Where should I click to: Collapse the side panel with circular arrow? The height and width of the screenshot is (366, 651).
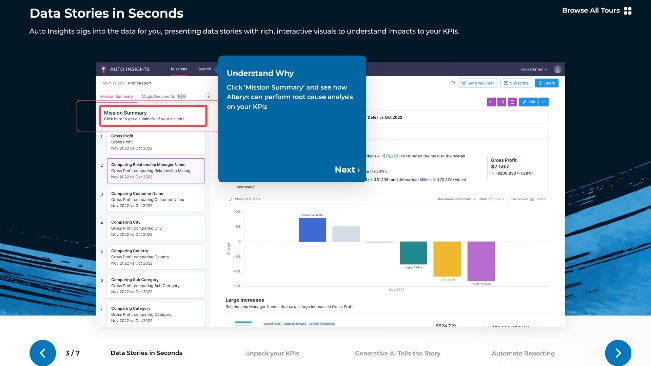pyautogui.click(x=209, y=97)
